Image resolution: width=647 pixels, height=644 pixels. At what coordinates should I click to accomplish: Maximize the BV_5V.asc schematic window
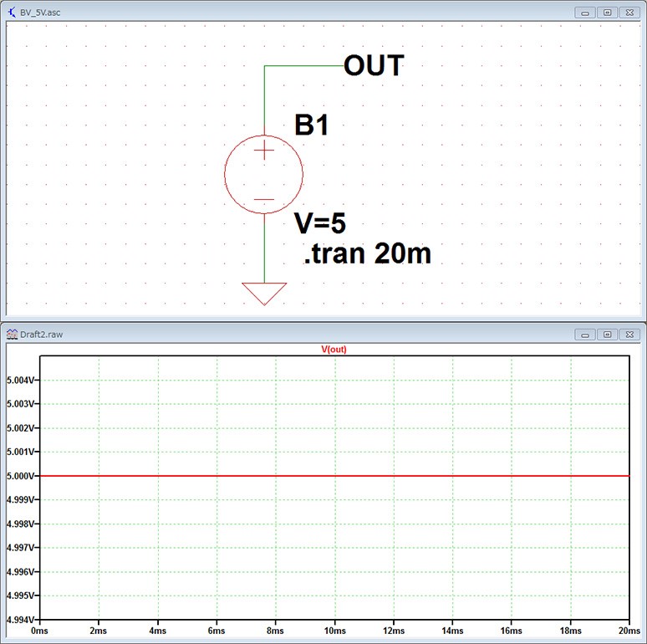point(608,13)
